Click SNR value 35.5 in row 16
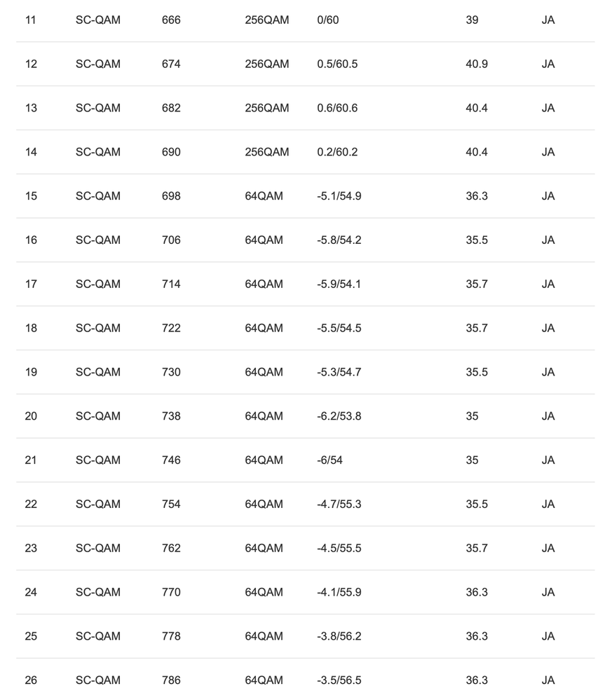This screenshot has width=612, height=700. tap(477, 240)
